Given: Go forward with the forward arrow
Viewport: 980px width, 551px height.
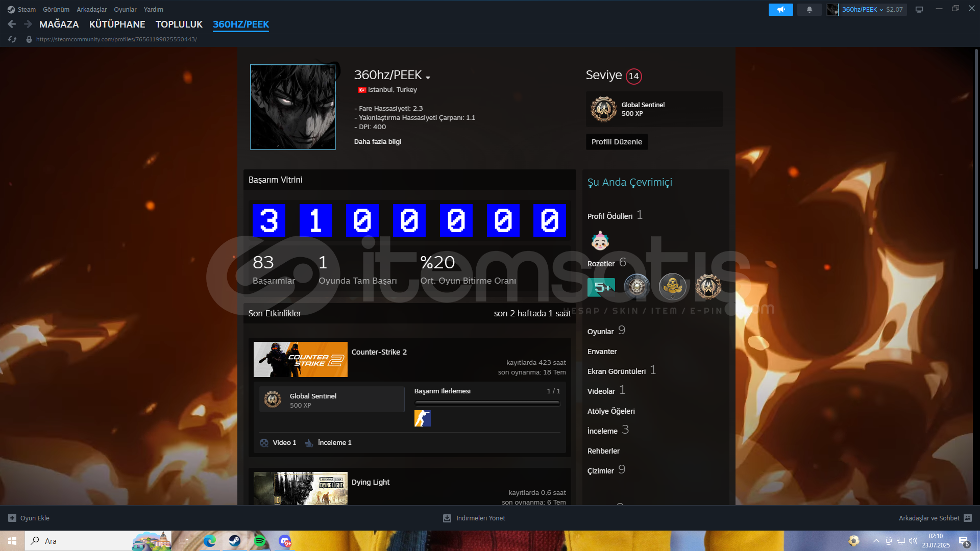Looking at the screenshot, I should (x=28, y=24).
